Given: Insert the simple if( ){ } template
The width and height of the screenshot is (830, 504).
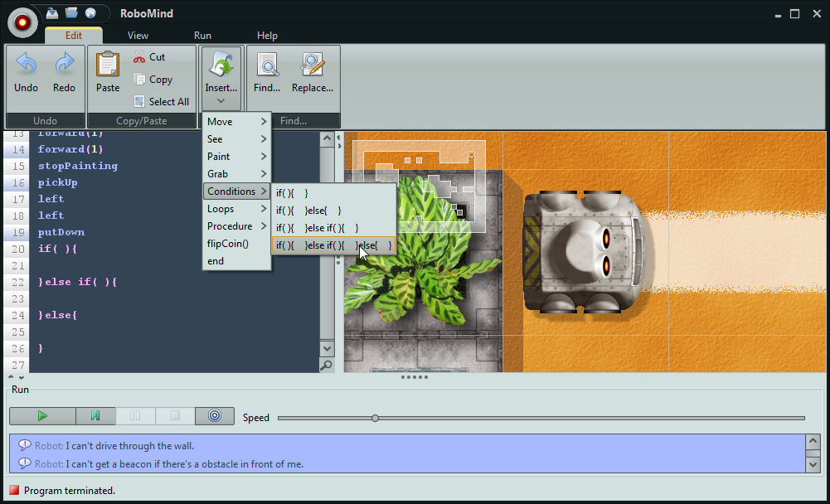Looking at the screenshot, I should click(x=333, y=193).
